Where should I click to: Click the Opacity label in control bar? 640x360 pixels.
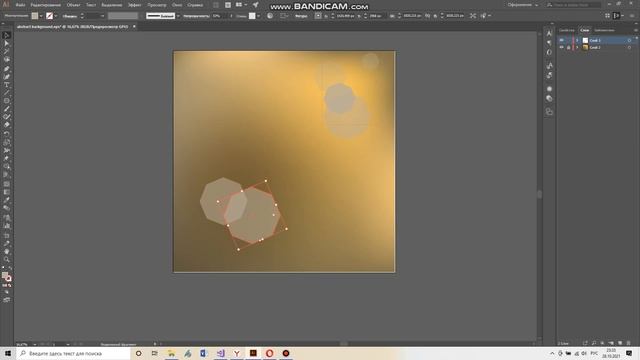coord(196,16)
